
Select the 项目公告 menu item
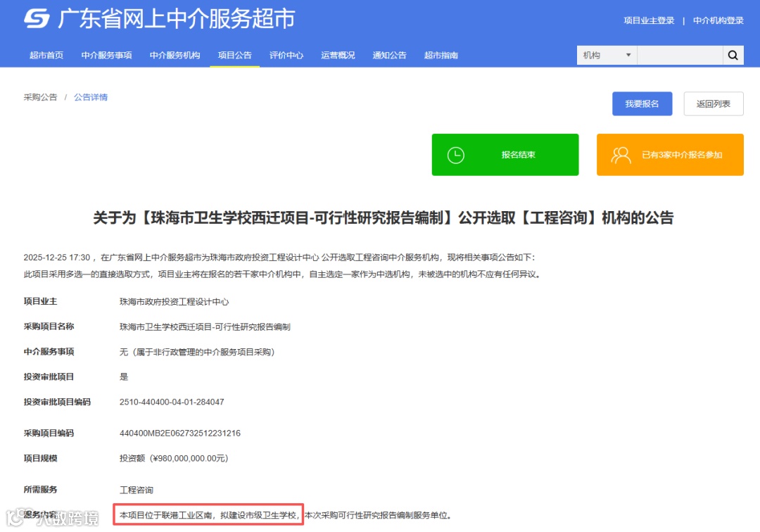click(234, 55)
